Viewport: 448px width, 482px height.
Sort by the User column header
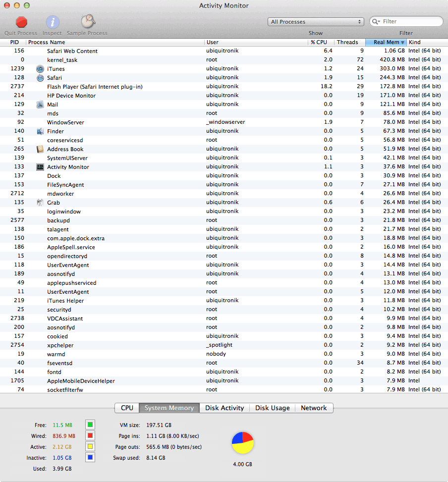256,42
